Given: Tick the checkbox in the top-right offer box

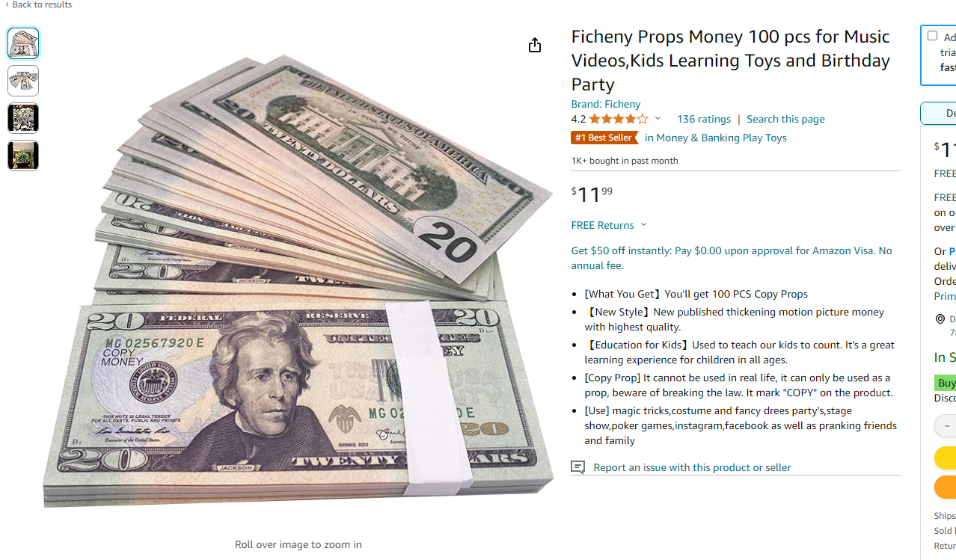Looking at the screenshot, I should point(932,36).
